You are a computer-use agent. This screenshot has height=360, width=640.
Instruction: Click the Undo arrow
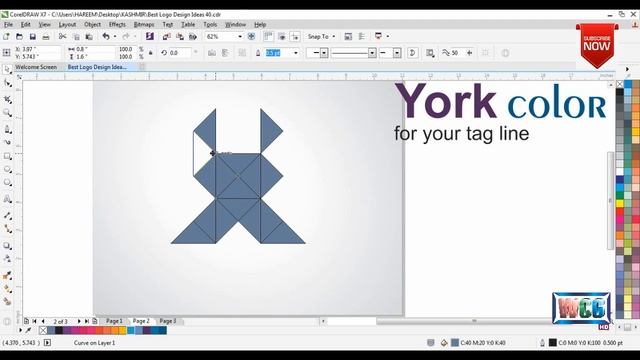coord(106,37)
